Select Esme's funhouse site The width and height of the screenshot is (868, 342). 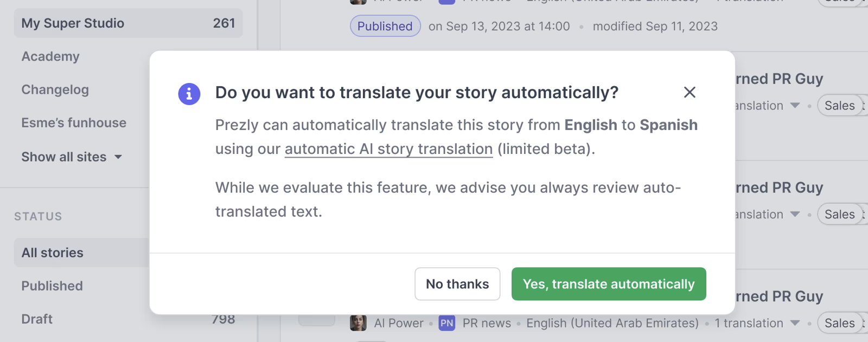(74, 123)
